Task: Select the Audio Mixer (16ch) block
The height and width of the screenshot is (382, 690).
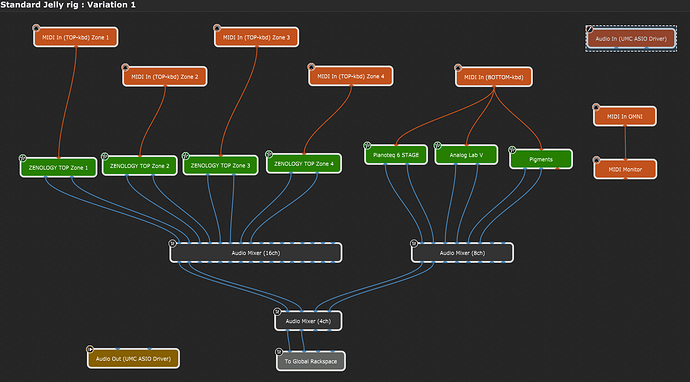Action: tap(256, 253)
